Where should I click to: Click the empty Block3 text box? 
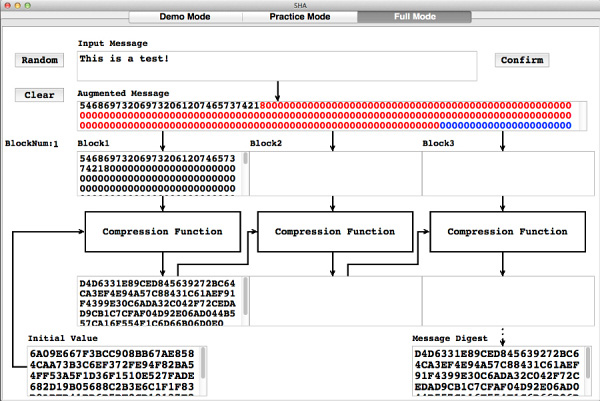coord(503,173)
